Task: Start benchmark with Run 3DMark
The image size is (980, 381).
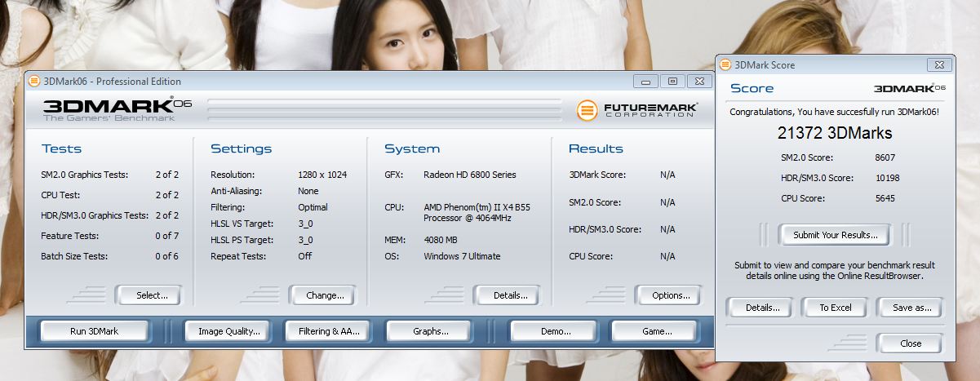Action: [x=95, y=331]
